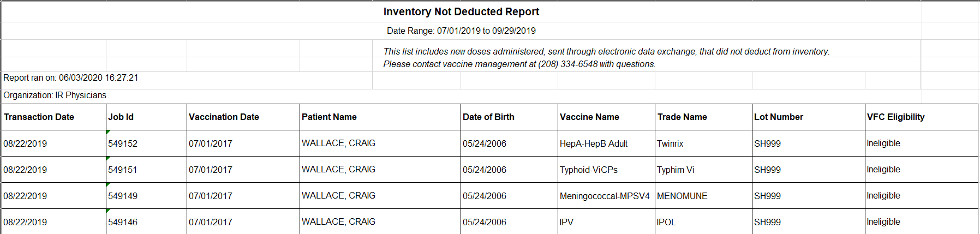Select the Vaccine Name header cell

click(x=606, y=117)
